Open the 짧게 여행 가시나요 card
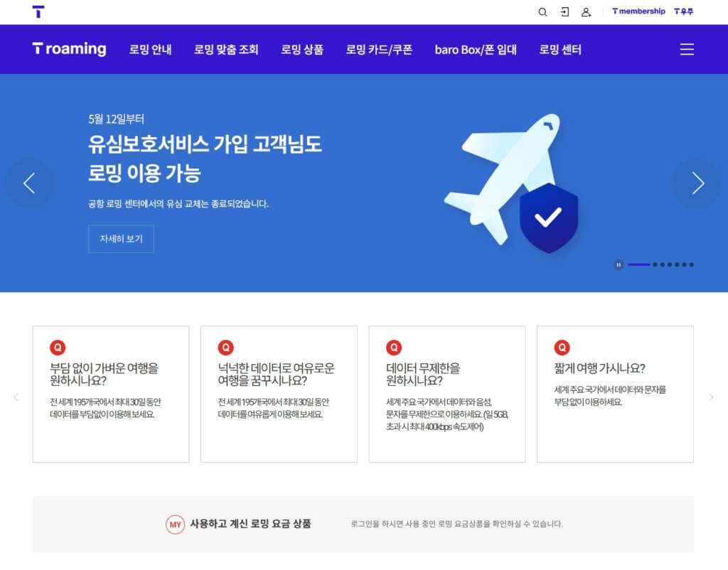The image size is (728, 570). click(x=614, y=394)
